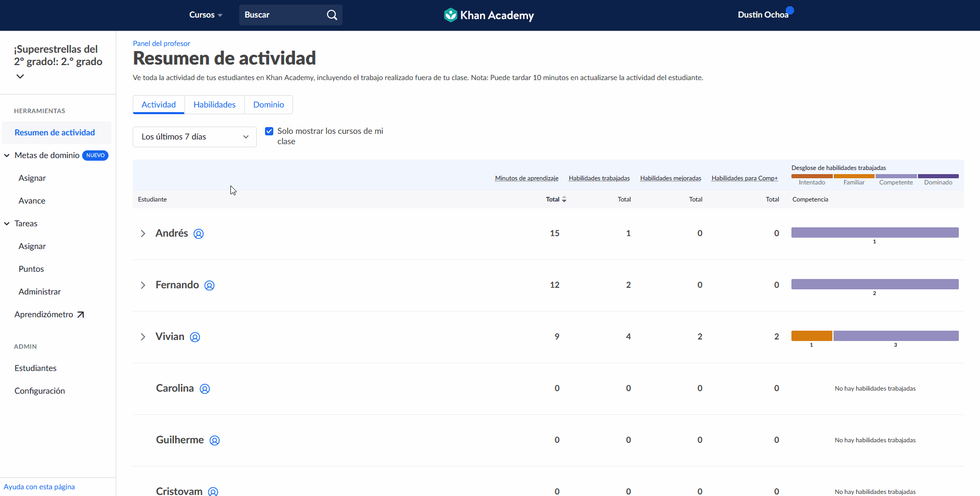Image resolution: width=980 pixels, height=496 pixels.
Task: Click the student name Guilherme
Action: 180,440
